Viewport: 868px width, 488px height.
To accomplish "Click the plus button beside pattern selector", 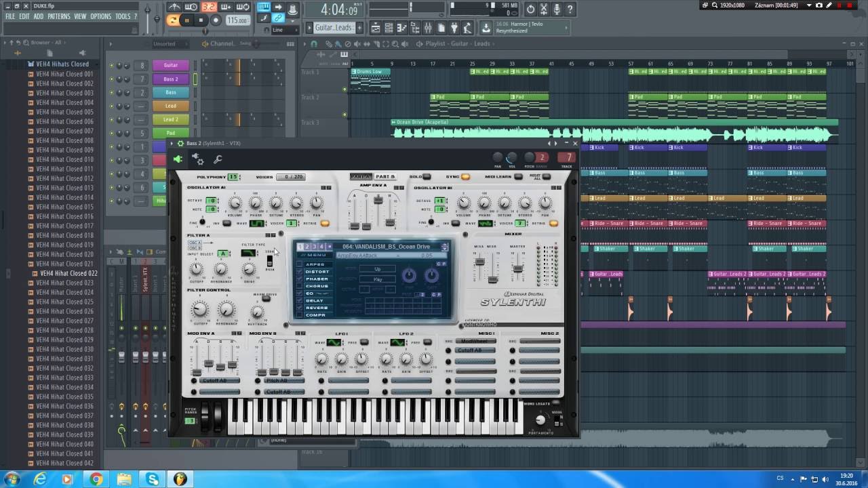I will point(359,28).
